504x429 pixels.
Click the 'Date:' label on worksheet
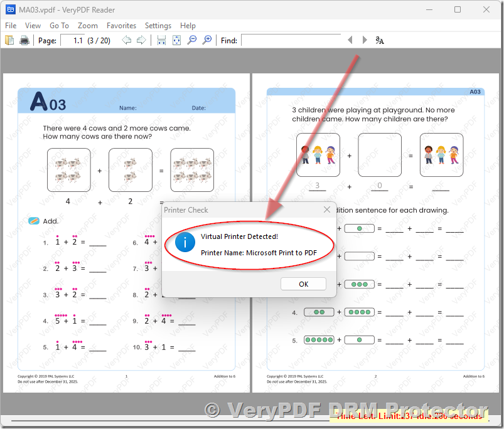point(198,109)
